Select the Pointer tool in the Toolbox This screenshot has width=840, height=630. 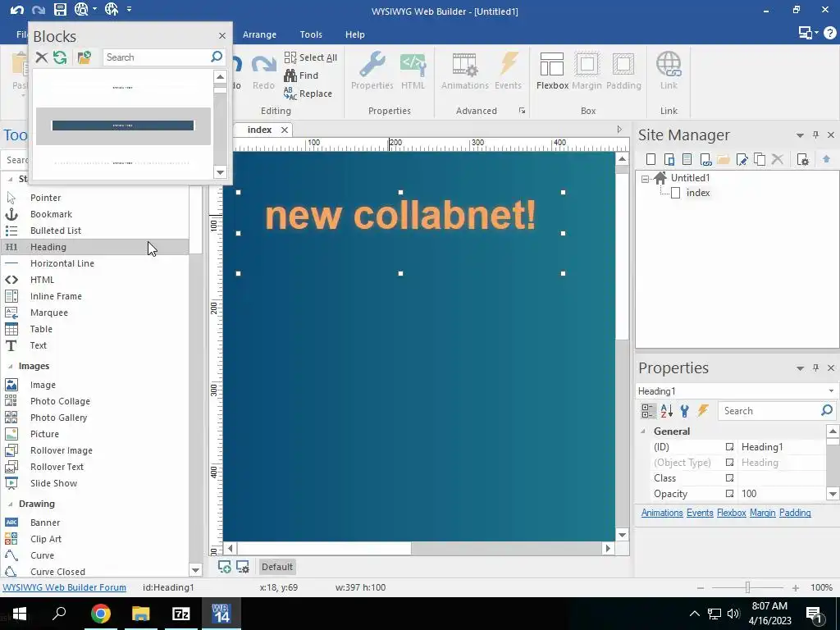point(94,198)
